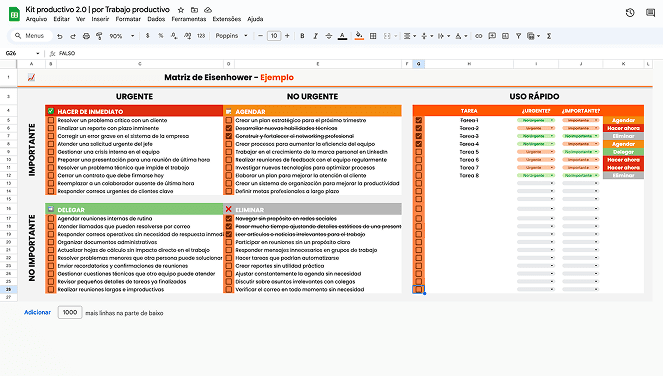Open the 123 number format button
663x376 pixels.
(x=201, y=36)
